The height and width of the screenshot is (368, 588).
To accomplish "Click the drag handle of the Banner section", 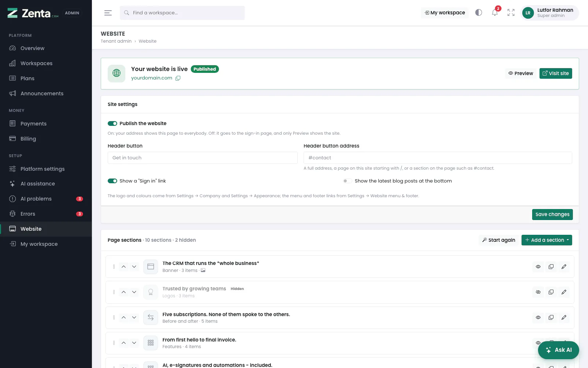I will (114, 267).
